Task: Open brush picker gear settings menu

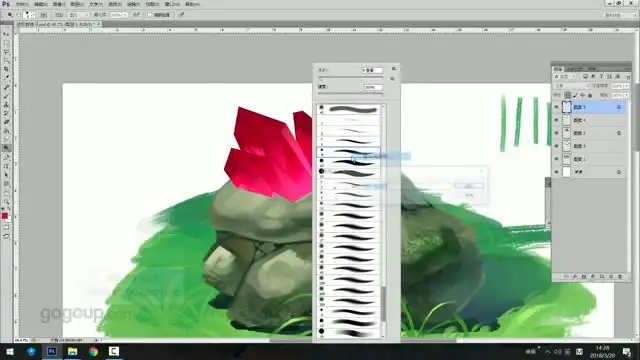Action: point(393,69)
